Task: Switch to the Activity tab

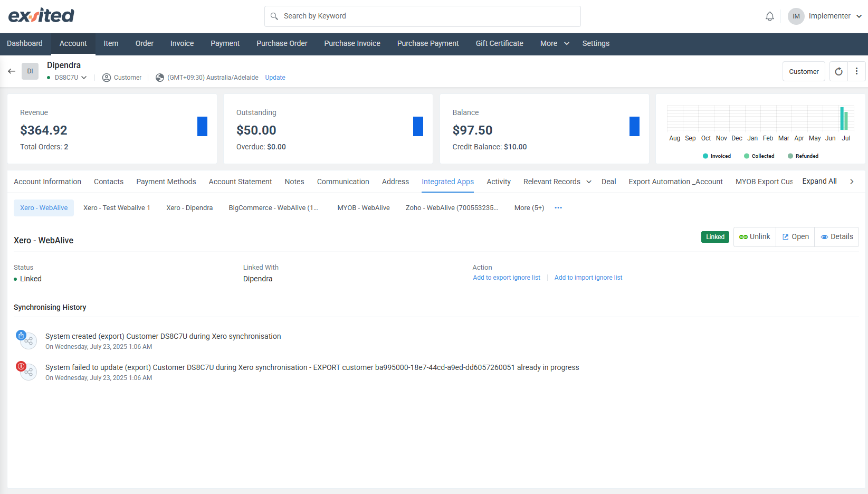Action: point(499,182)
